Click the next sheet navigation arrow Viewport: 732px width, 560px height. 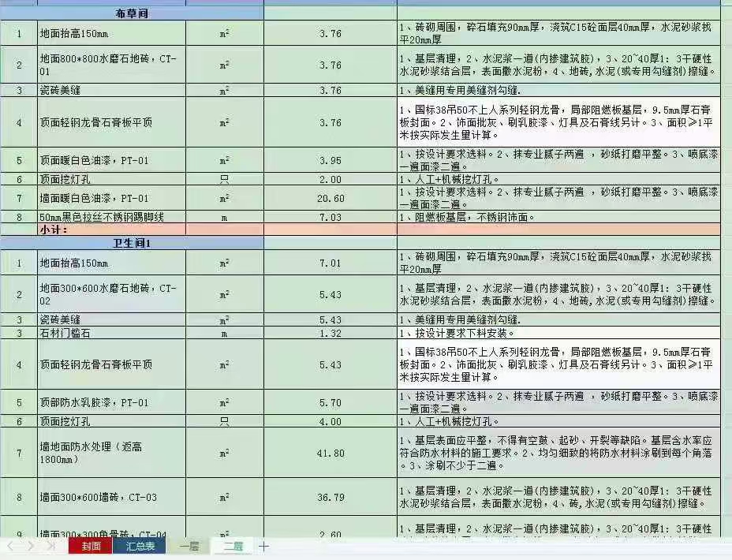pos(30,546)
